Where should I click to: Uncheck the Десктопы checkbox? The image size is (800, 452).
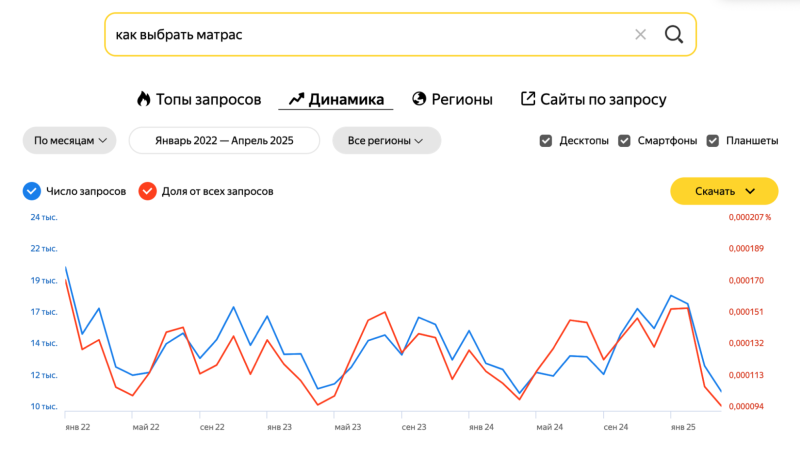(x=546, y=141)
